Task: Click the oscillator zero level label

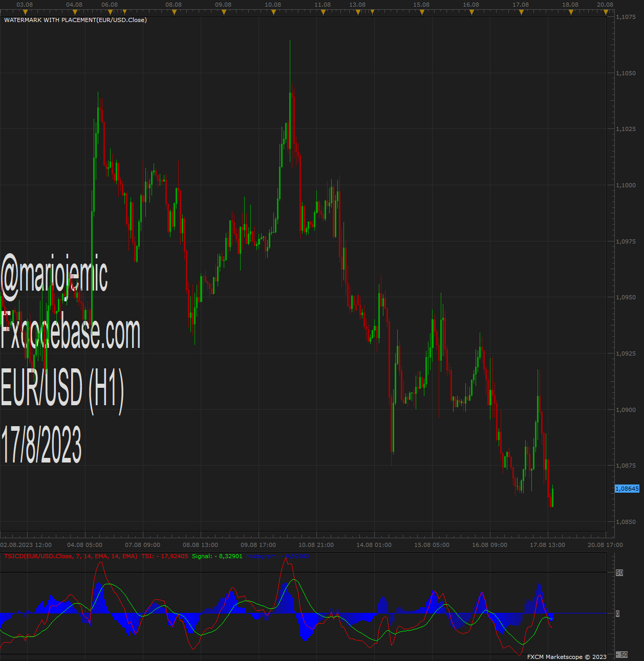Action: (x=617, y=613)
